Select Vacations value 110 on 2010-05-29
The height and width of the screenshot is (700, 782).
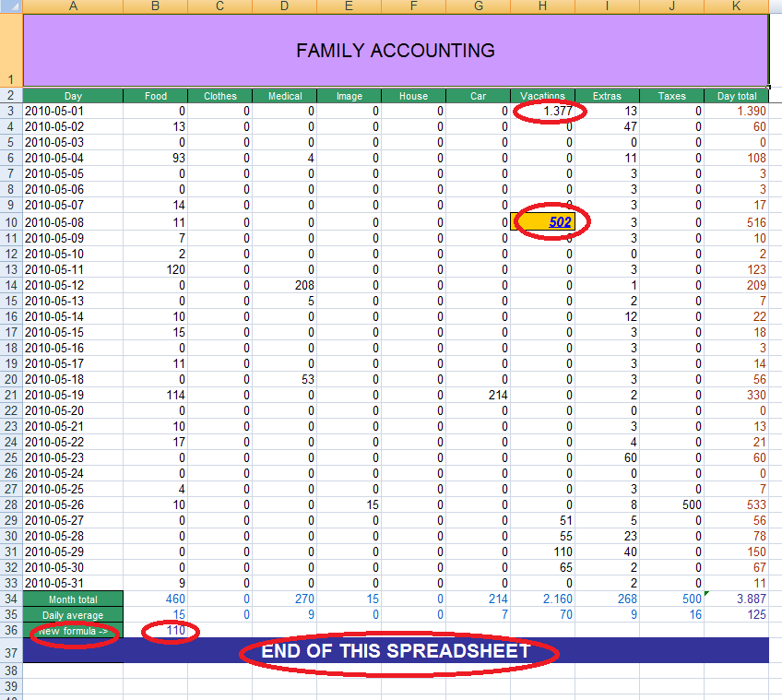coord(542,552)
